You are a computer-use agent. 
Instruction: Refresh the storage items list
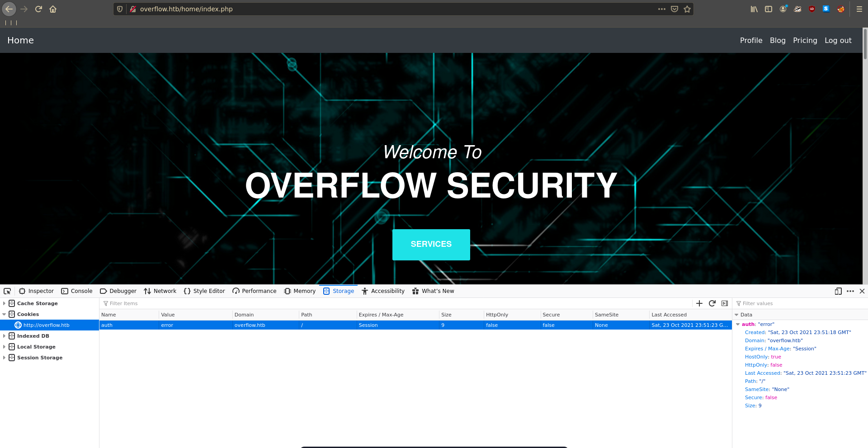(712, 303)
